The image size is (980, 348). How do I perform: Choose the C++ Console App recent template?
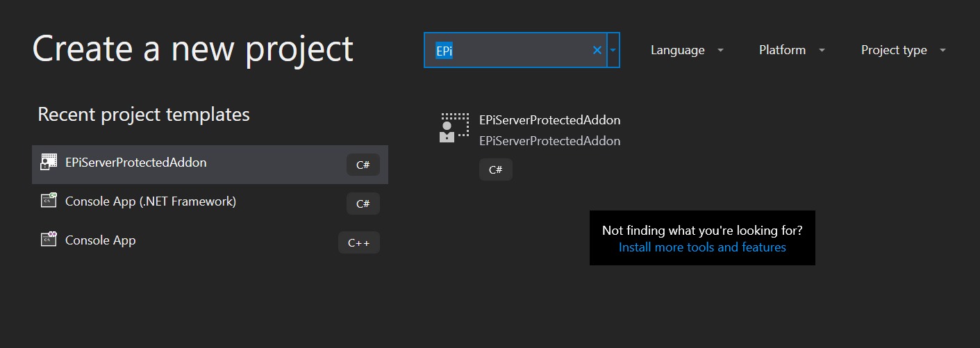(100, 240)
